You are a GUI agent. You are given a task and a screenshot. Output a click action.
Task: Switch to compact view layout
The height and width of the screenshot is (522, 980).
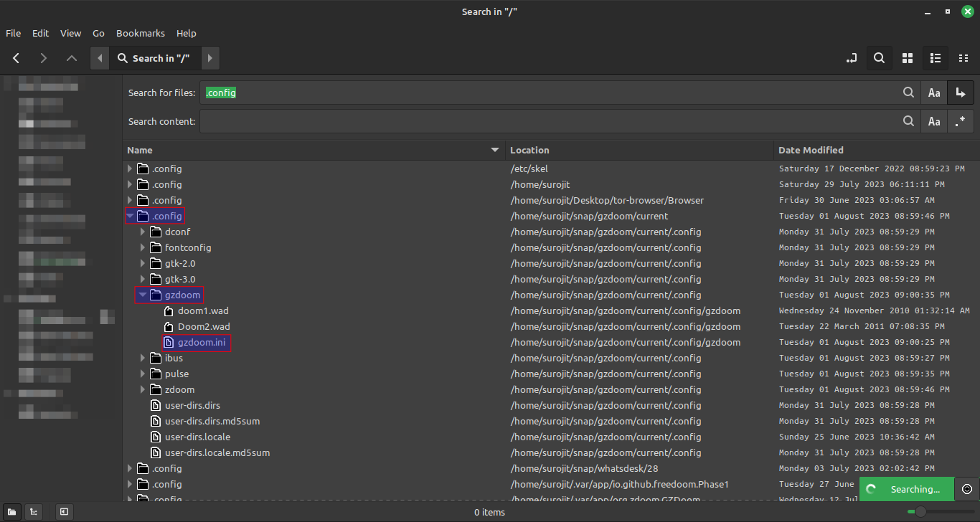(963, 58)
